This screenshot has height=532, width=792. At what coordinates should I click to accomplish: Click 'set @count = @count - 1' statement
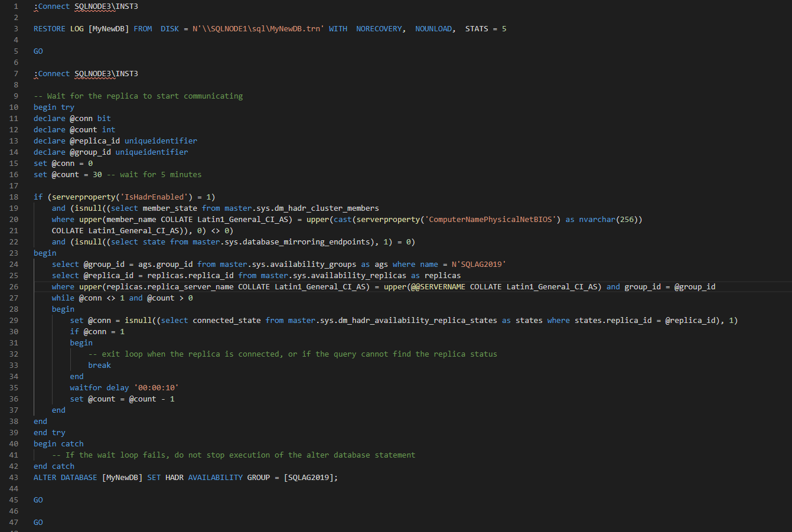pos(122,399)
